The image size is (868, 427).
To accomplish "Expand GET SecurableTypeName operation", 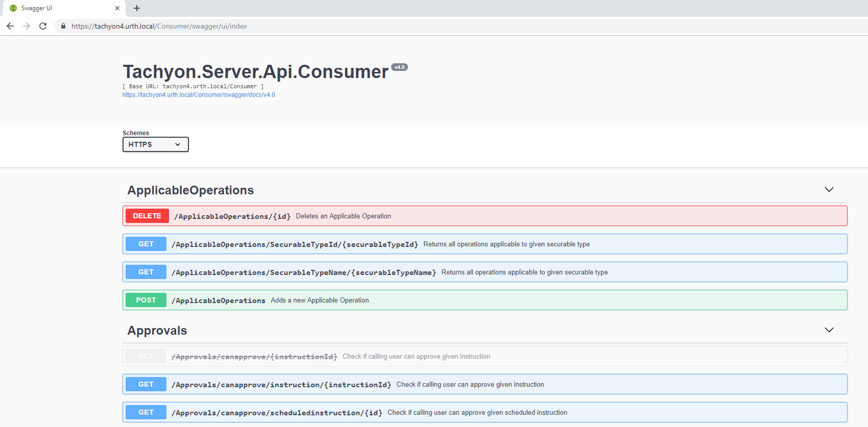I will [485, 272].
